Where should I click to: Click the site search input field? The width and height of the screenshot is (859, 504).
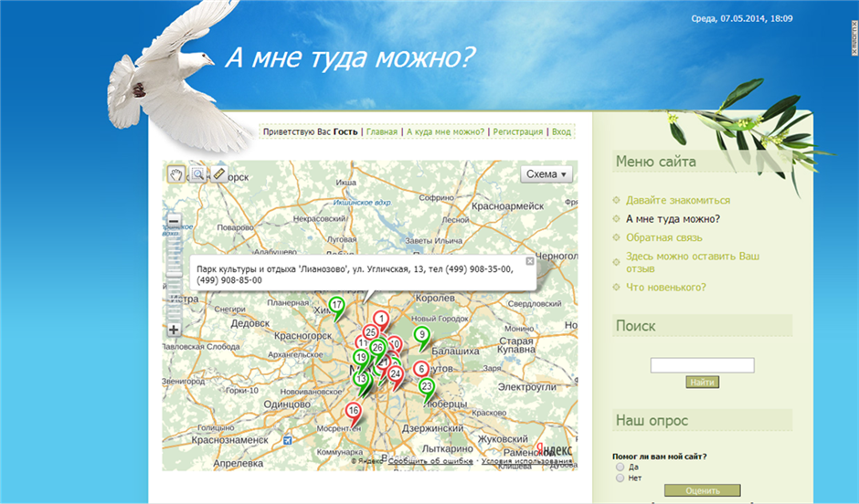[702, 365]
